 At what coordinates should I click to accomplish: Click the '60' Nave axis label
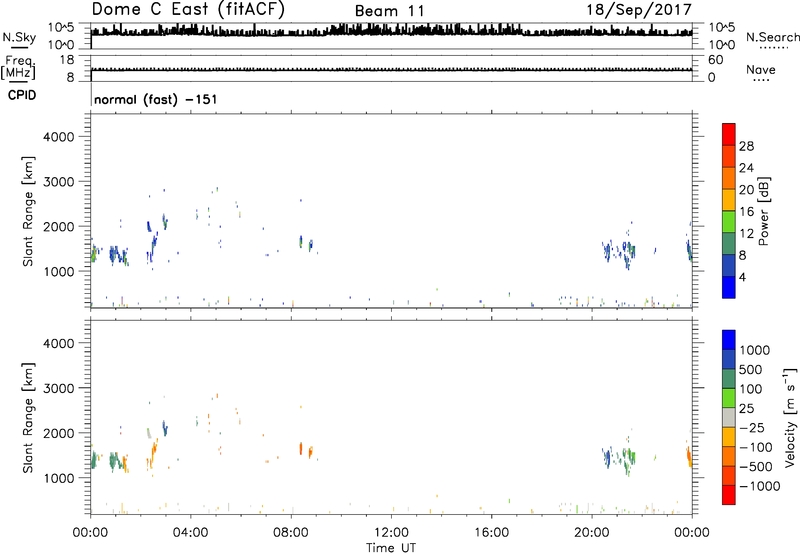pos(715,60)
